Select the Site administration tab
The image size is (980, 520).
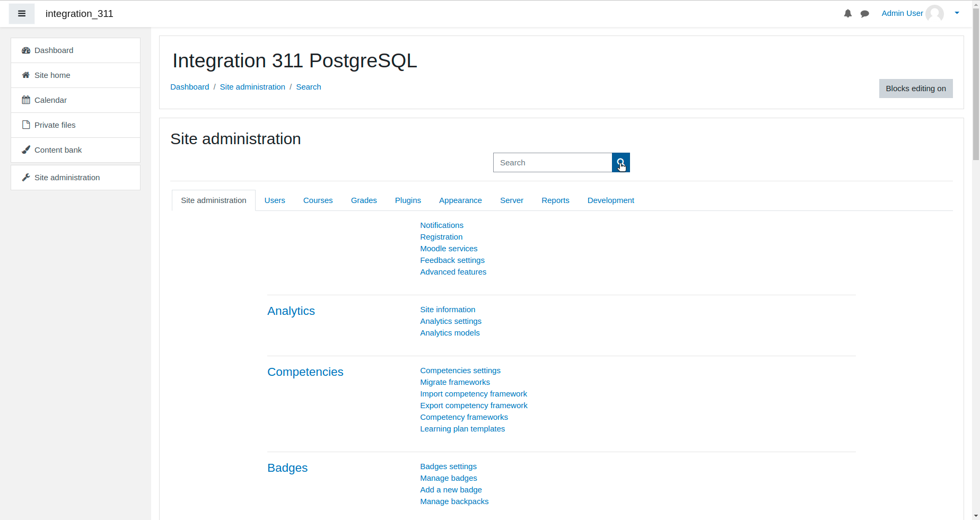214,200
